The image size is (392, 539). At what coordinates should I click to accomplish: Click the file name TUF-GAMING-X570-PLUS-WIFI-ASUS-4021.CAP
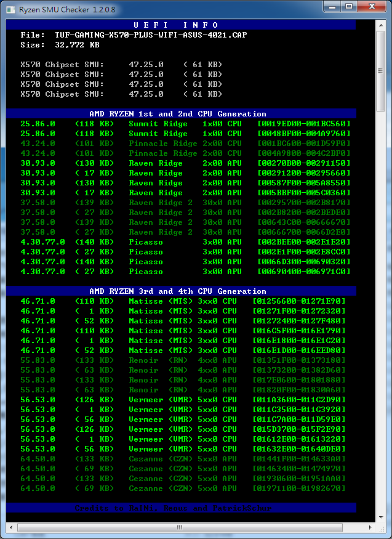point(151,35)
